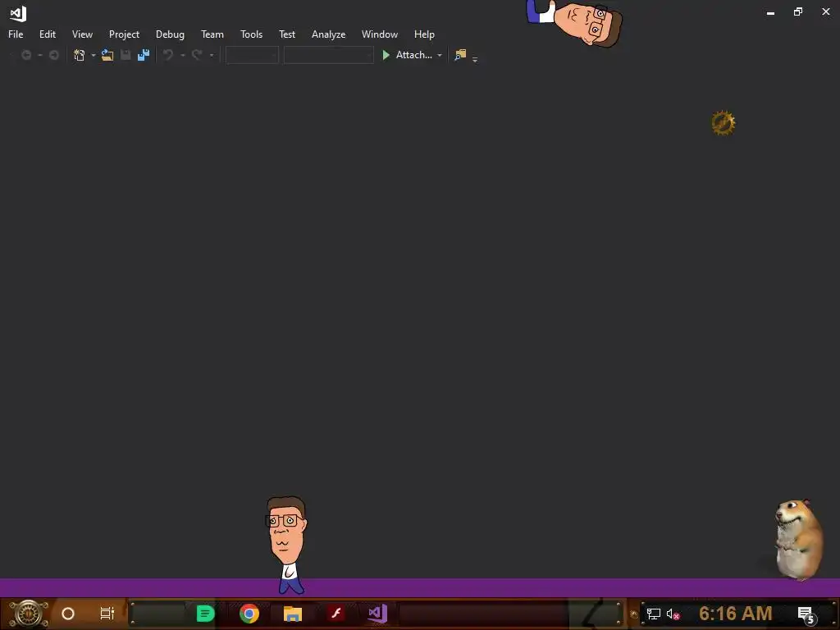Open the Edit menu
Viewport: 840px width, 630px height.
[x=47, y=34]
